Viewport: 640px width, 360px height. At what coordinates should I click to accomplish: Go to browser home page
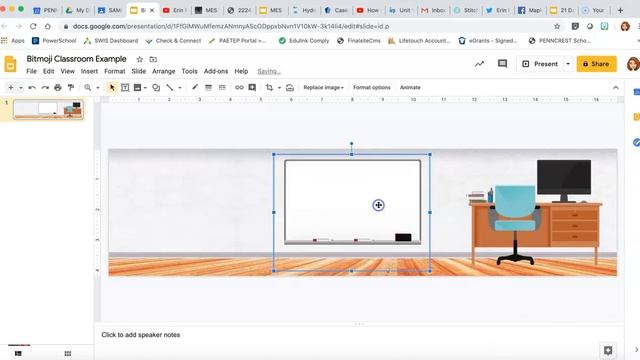tap(48, 27)
